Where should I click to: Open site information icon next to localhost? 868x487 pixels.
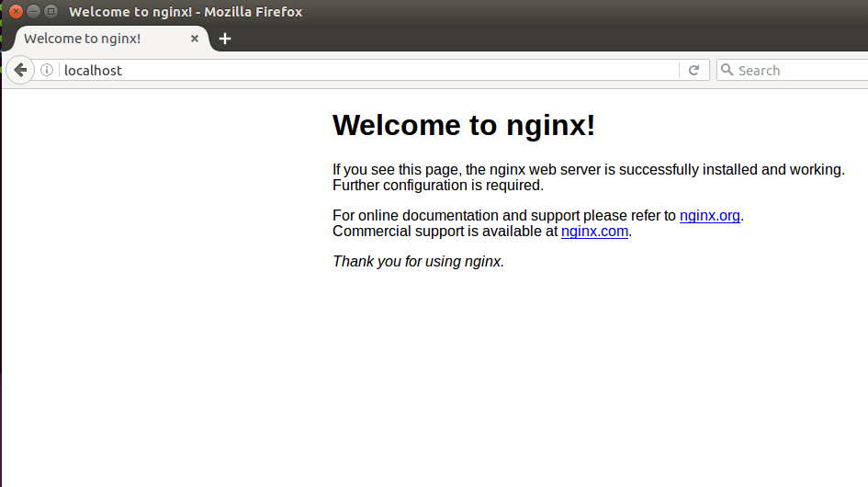[x=47, y=70]
